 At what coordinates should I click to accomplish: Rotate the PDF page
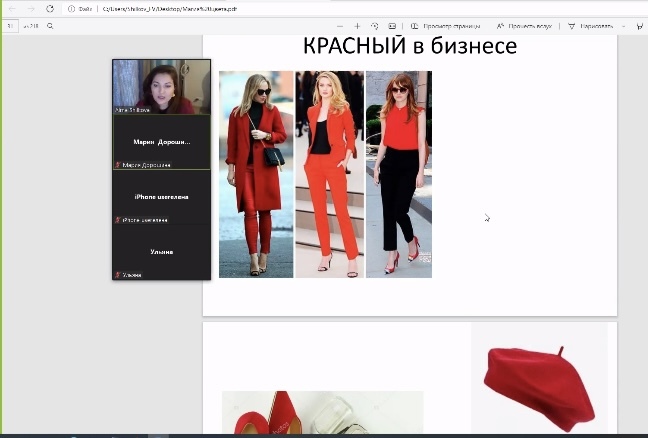pos(375,26)
